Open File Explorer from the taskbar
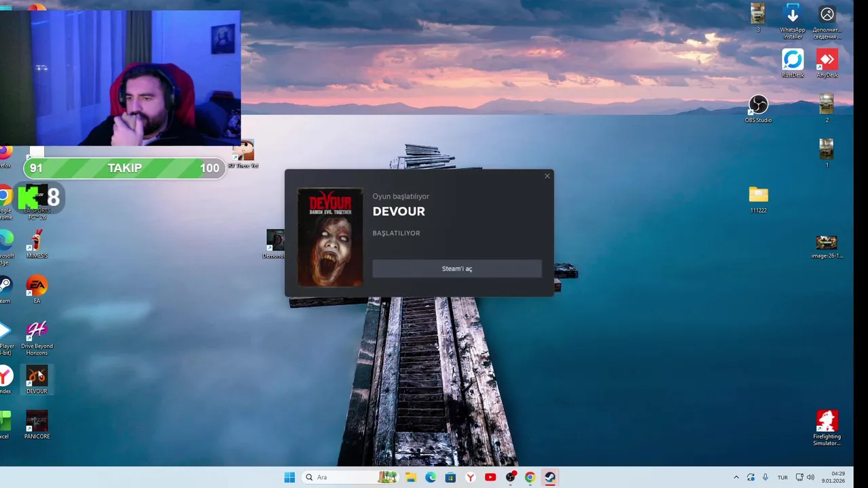This screenshot has width=868, height=488. click(x=411, y=477)
